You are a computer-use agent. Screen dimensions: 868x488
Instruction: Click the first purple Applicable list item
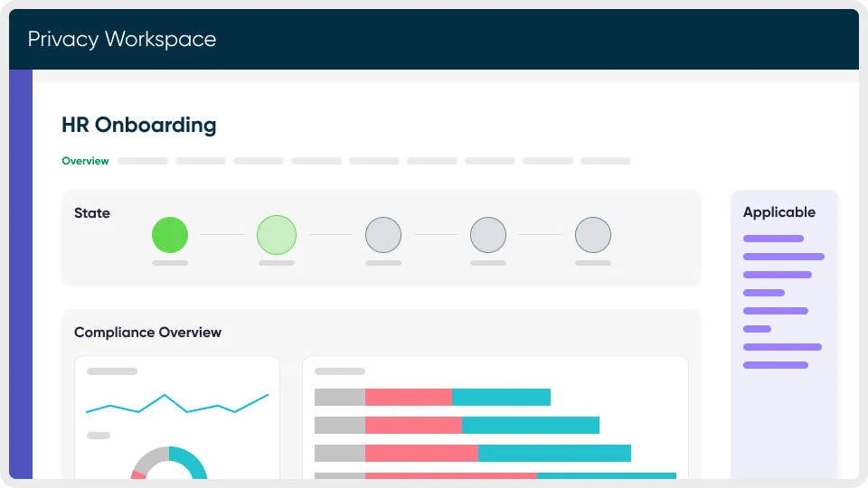tap(773, 239)
